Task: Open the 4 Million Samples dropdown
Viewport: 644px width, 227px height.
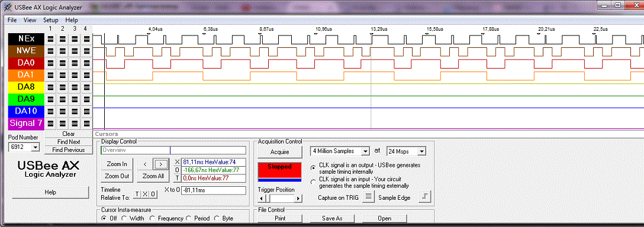Action: (365, 151)
